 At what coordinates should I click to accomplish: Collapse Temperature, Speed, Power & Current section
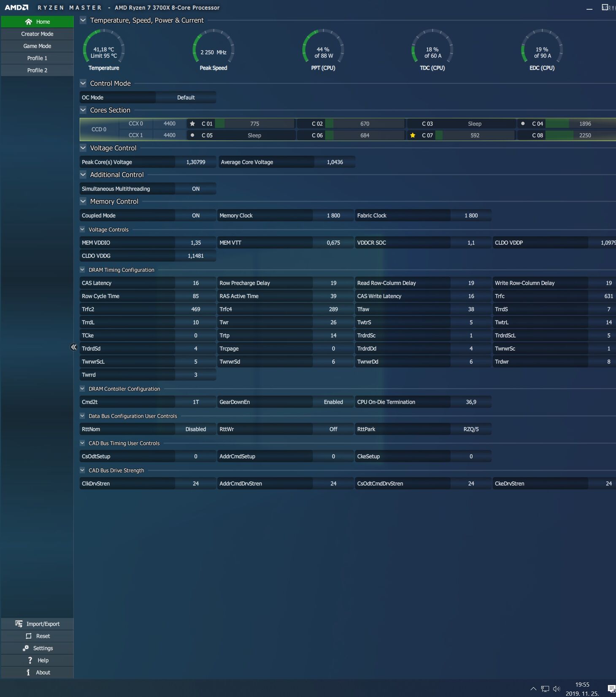(x=83, y=20)
